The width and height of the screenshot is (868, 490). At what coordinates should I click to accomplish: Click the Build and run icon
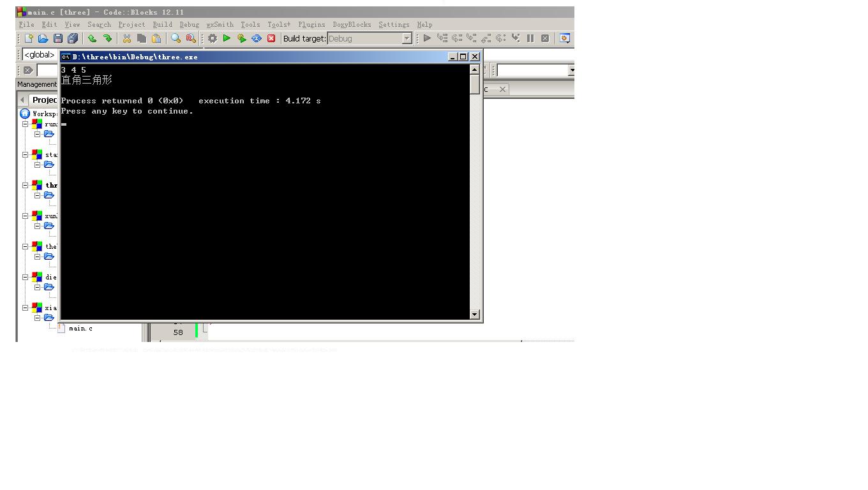[x=241, y=38]
